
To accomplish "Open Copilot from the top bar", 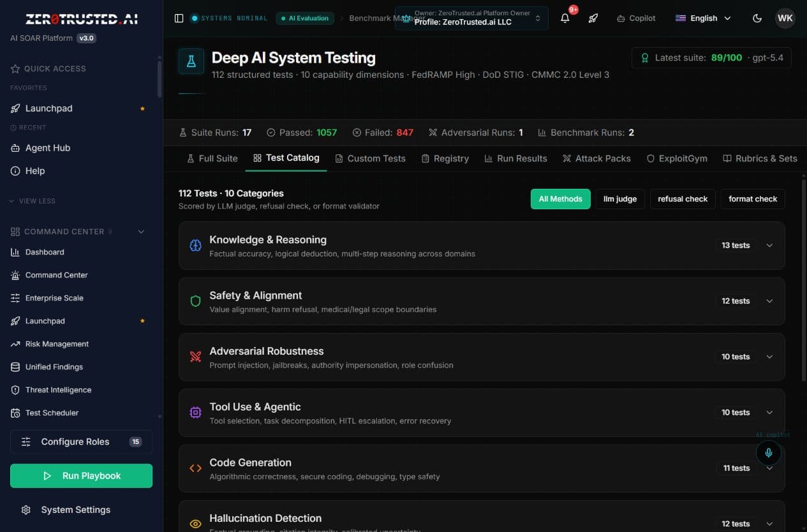I will click(636, 18).
